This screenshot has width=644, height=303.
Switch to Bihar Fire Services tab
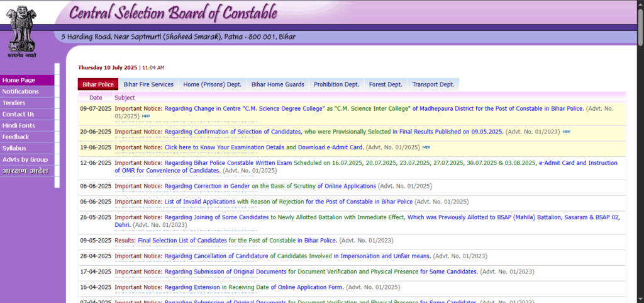(x=148, y=84)
